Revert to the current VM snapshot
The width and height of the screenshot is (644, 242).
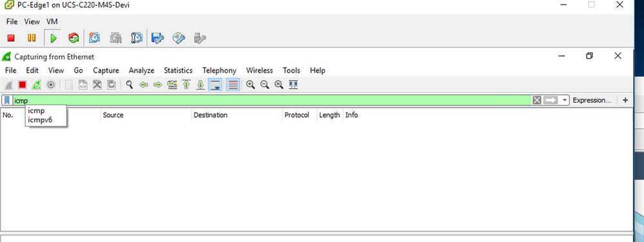[x=115, y=38]
